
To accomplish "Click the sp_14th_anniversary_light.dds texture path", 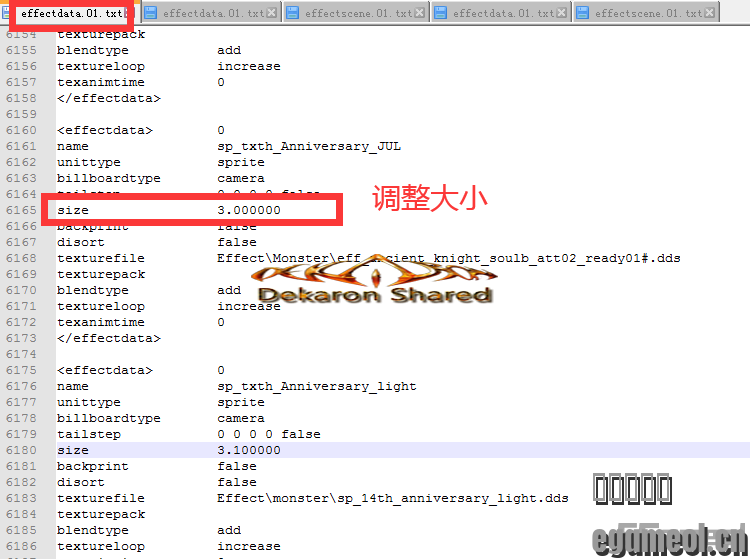I will pos(392,498).
